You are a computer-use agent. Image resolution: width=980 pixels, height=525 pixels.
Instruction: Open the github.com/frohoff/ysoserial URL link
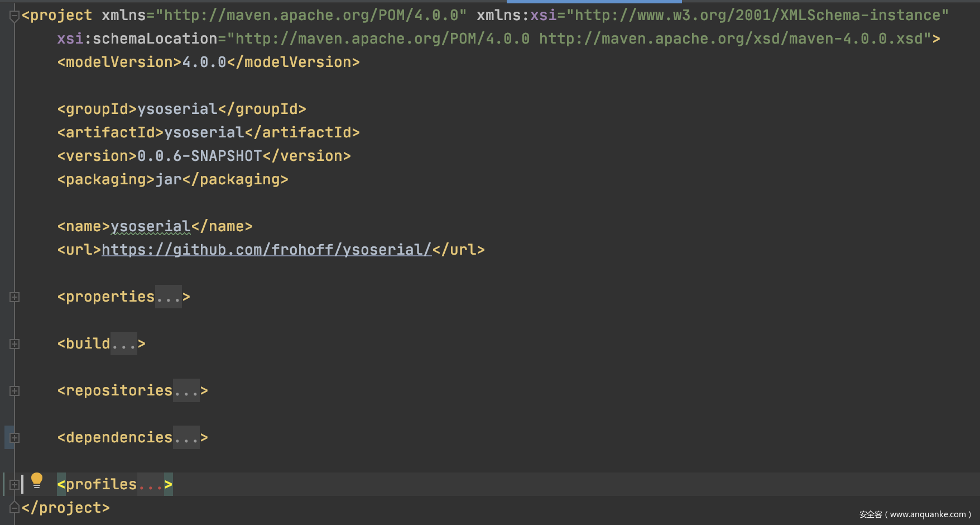point(267,250)
